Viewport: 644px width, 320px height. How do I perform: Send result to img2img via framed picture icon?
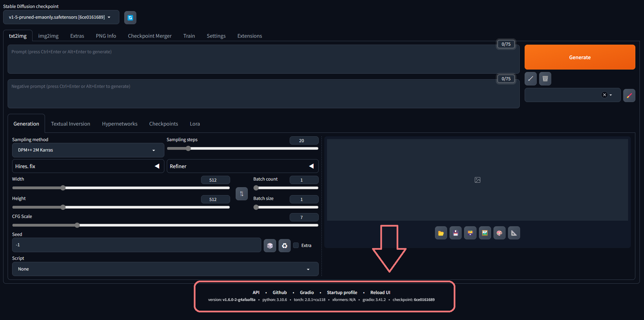485,233
